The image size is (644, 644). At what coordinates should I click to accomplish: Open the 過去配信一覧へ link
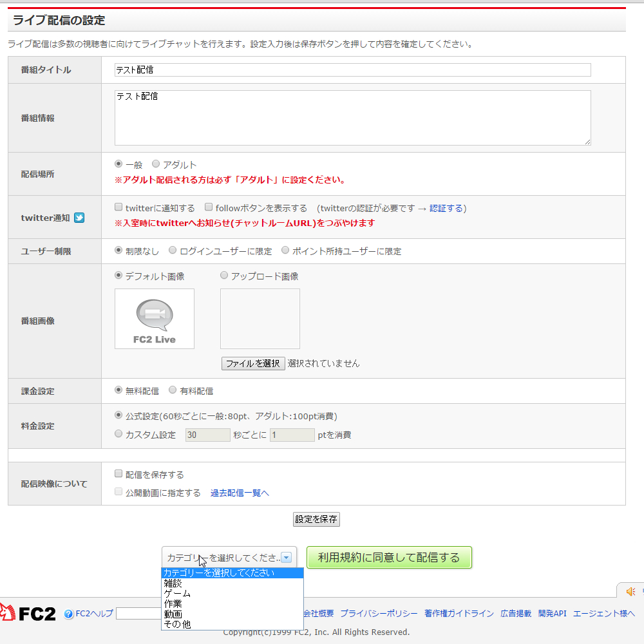click(240, 493)
